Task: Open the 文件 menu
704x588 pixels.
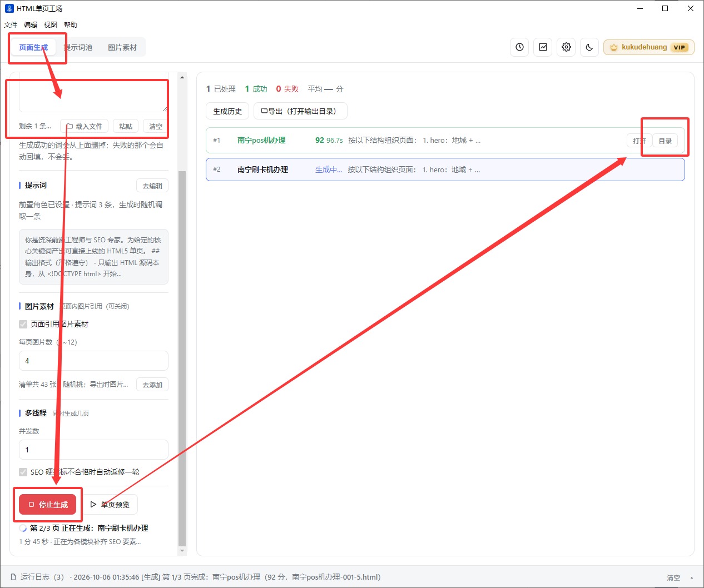Action: [x=11, y=24]
